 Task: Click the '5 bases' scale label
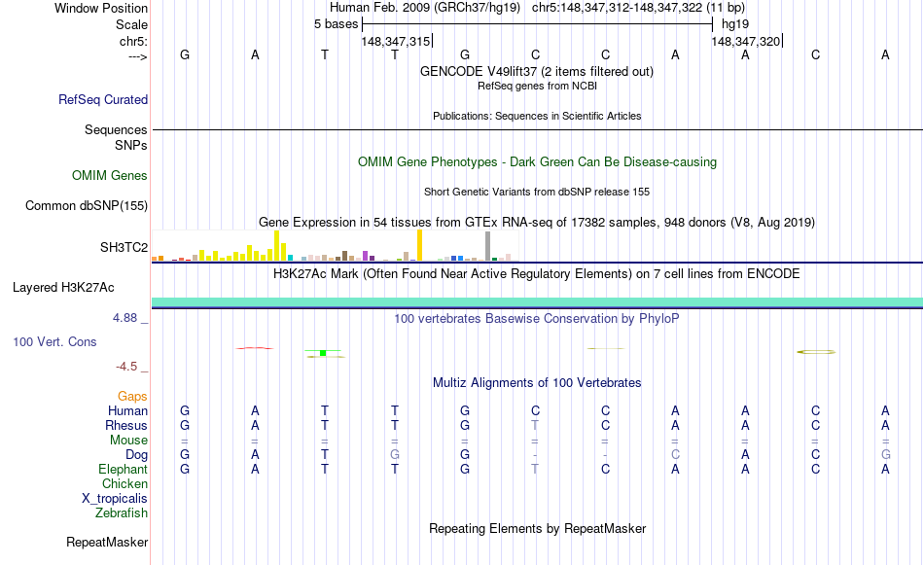point(336,24)
